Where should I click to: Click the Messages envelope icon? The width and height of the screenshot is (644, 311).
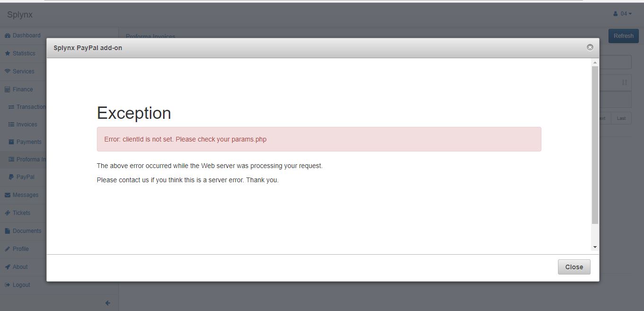[8, 195]
